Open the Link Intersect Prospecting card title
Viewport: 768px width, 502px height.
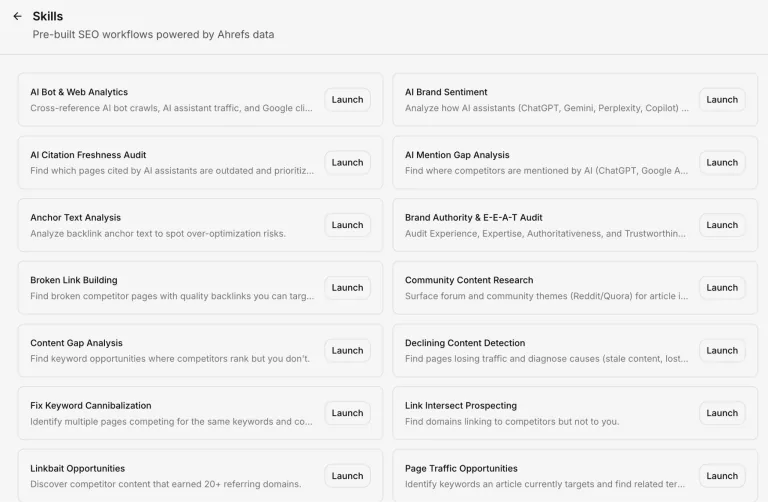[x=461, y=406]
